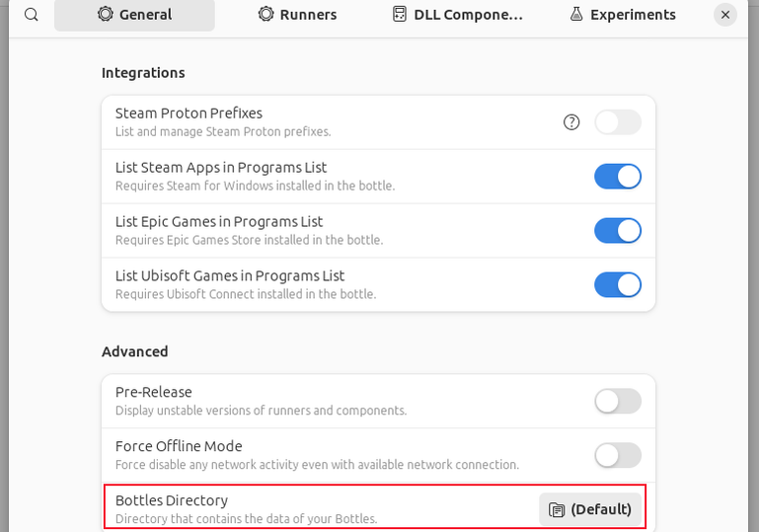
Task: Click the 'List Ubisoft Games in Programs List' title
Action: (x=230, y=276)
